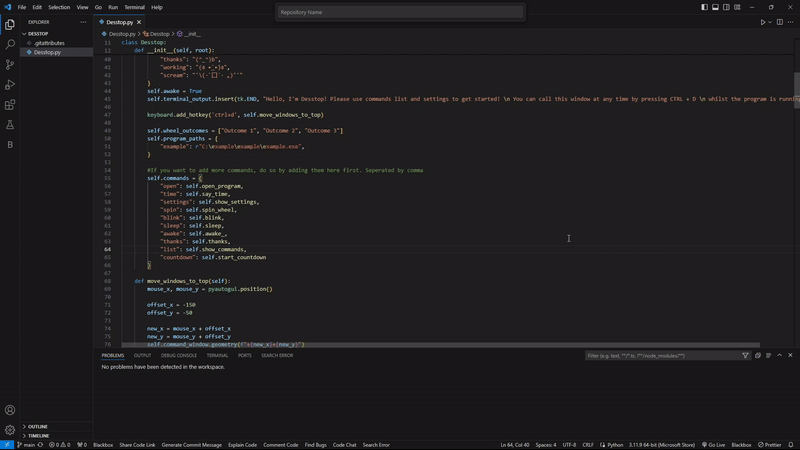
Task: Open Explorer views and more actions ellipsis
Action: click(83, 22)
